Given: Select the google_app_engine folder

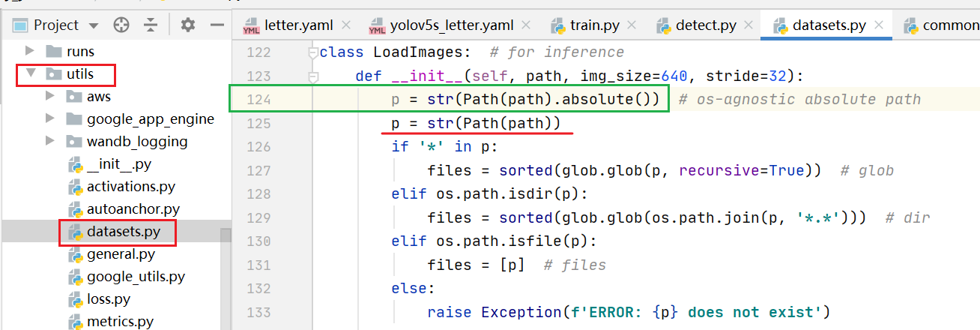Looking at the screenshot, I should pos(151,119).
